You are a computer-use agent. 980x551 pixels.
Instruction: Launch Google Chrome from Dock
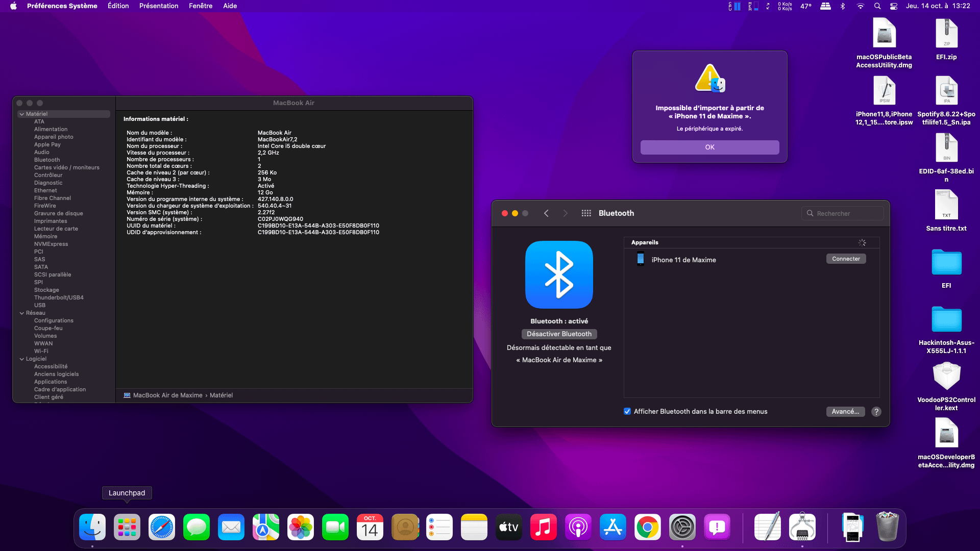[x=648, y=527]
